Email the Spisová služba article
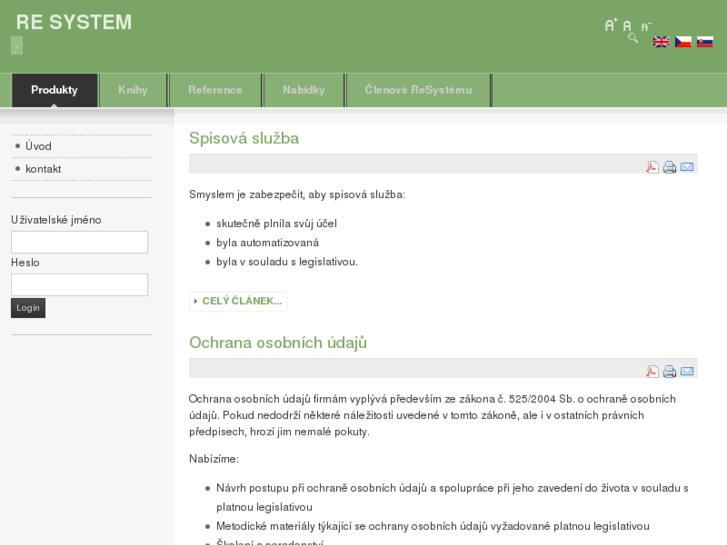 point(687,167)
